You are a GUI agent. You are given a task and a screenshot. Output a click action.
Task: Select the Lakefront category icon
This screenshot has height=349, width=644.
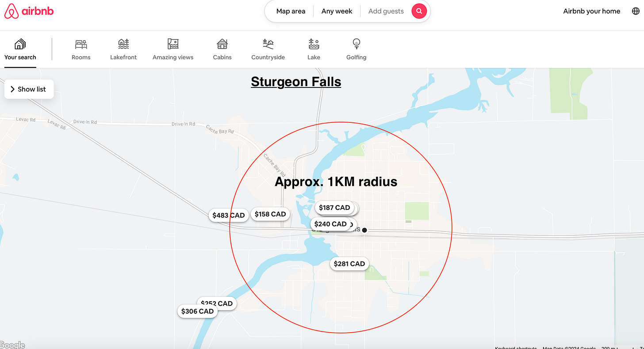[x=123, y=44]
